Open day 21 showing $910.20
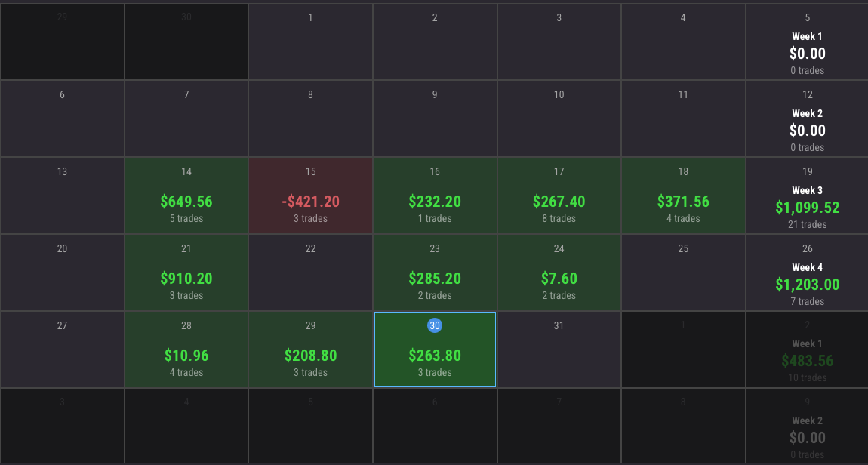The height and width of the screenshot is (465, 868). [186, 273]
